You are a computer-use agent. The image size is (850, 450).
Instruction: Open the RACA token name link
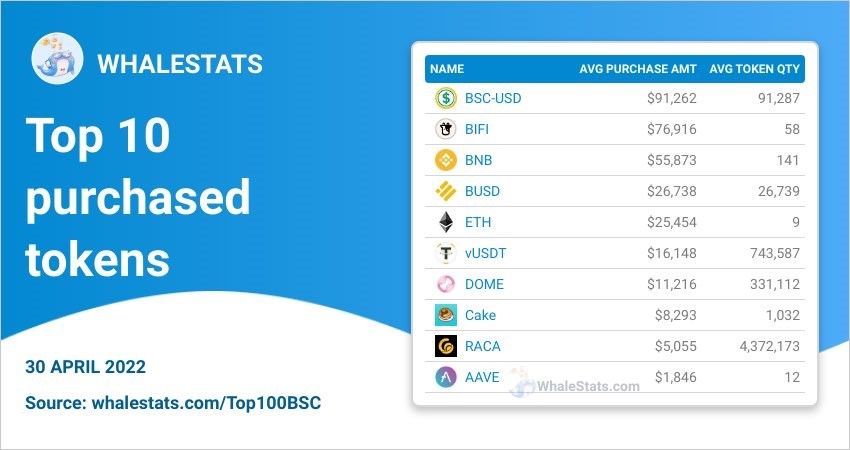pos(482,346)
